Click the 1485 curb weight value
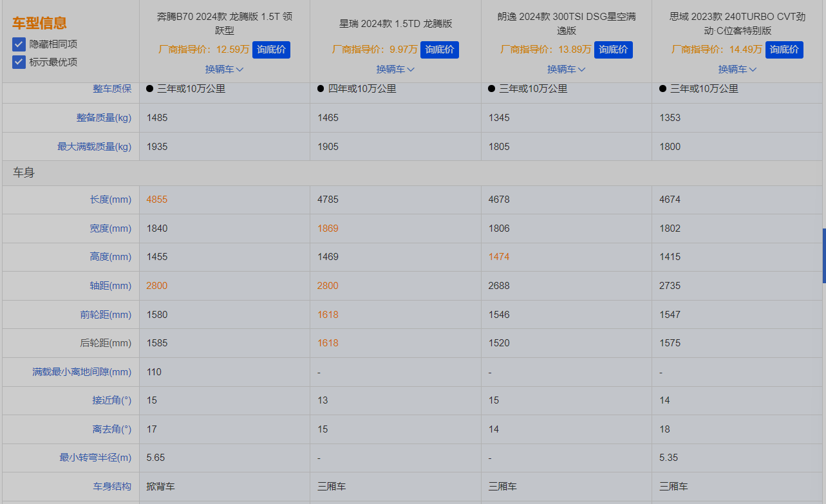 (x=156, y=118)
